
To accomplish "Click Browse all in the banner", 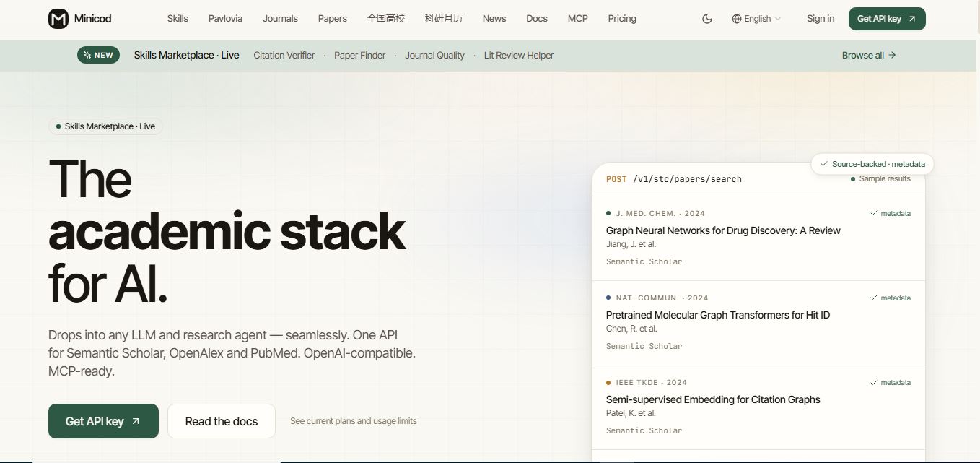I will [869, 55].
